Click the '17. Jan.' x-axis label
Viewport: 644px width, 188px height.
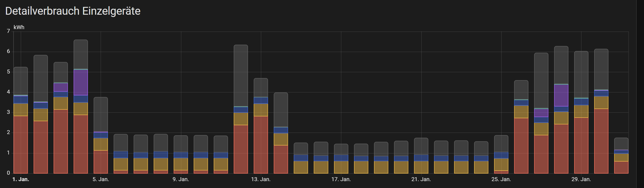click(x=341, y=179)
